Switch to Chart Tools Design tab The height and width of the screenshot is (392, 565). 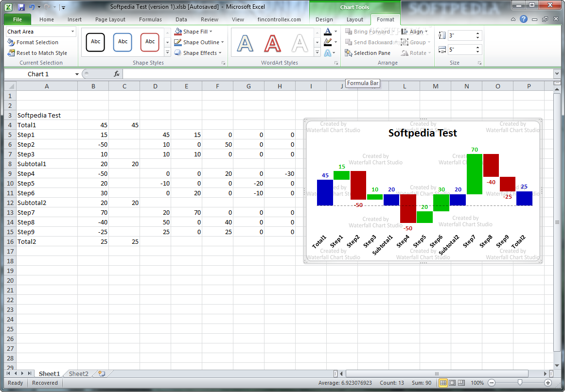coord(324,19)
